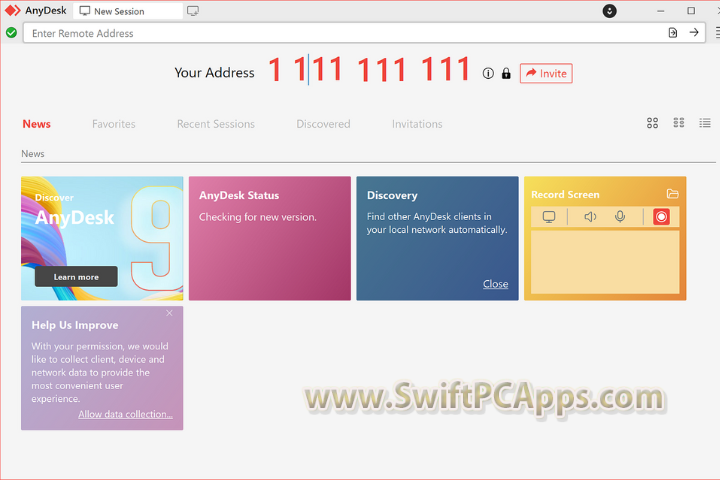Open the hamburger main menu
Screen dimensions: 720x480
click(x=717, y=33)
